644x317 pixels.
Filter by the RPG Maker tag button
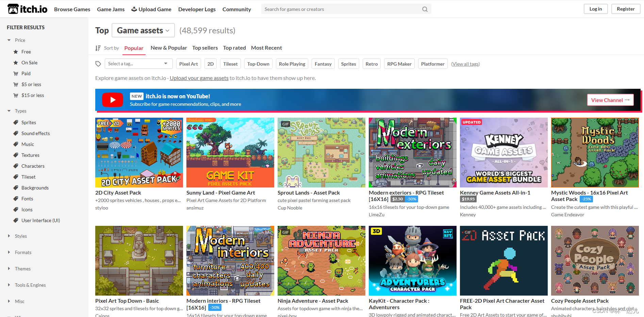click(399, 64)
